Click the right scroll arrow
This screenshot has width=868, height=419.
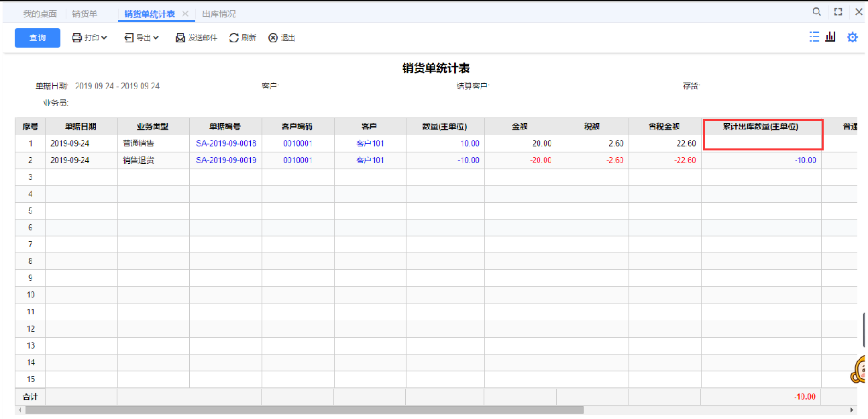coord(853,410)
